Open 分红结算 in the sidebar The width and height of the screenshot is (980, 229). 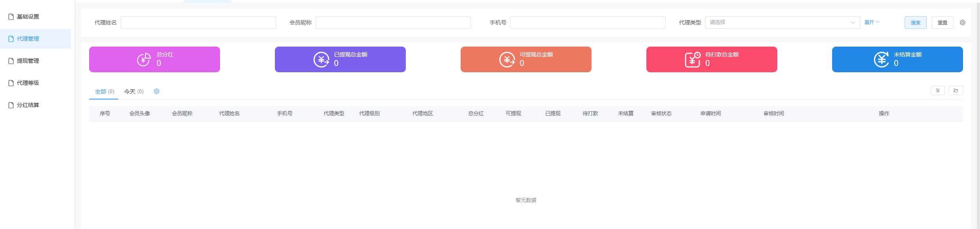[35, 105]
